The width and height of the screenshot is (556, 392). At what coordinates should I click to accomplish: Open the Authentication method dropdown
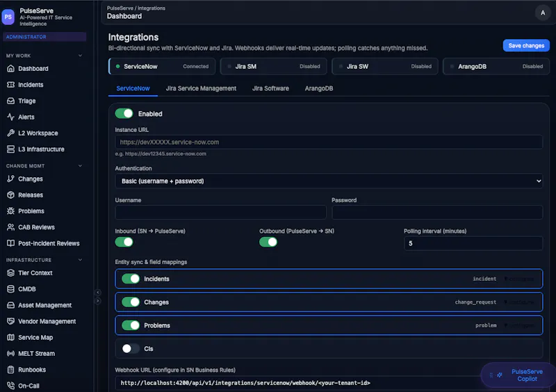(329, 181)
